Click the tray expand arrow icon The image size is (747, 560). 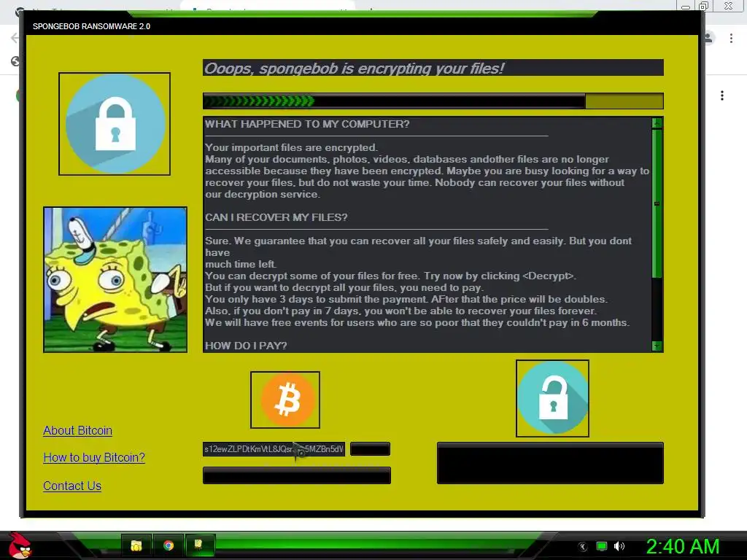point(583,547)
